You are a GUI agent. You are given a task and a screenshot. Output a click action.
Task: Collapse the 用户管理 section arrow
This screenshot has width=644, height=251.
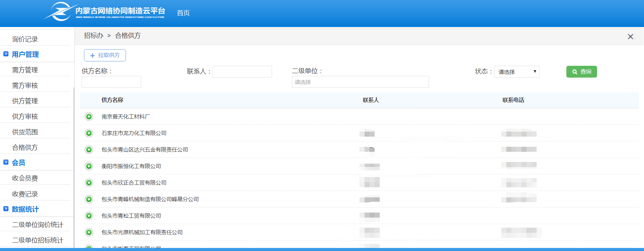(6, 54)
